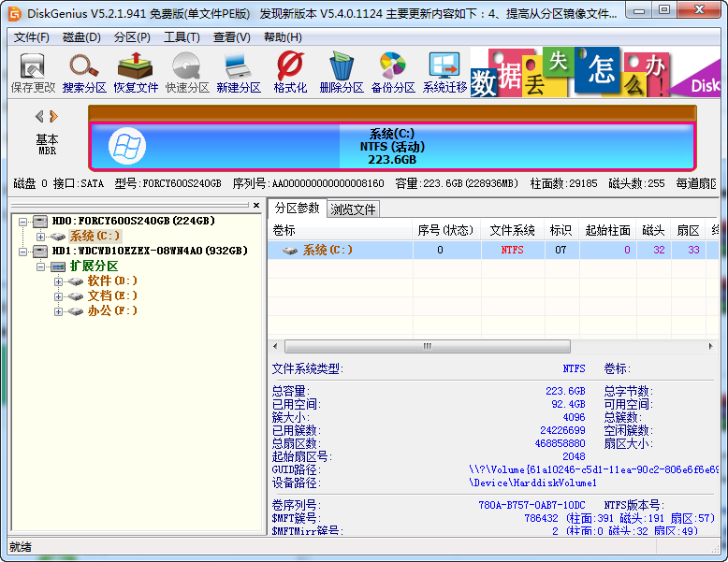Click the 搜索分区 (Search partitions) icon
Image resolution: width=728 pixels, height=562 pixels.
click(x=84, y=72)
